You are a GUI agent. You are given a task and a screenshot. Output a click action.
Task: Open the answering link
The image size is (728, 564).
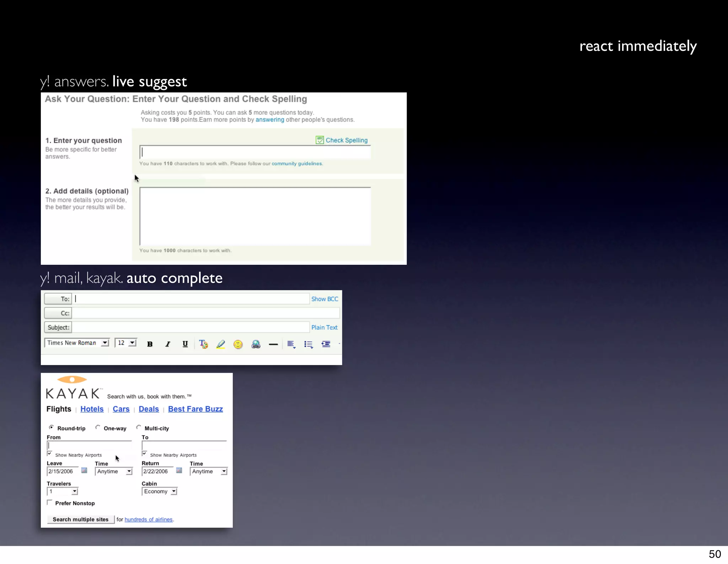tap(270, 120)
